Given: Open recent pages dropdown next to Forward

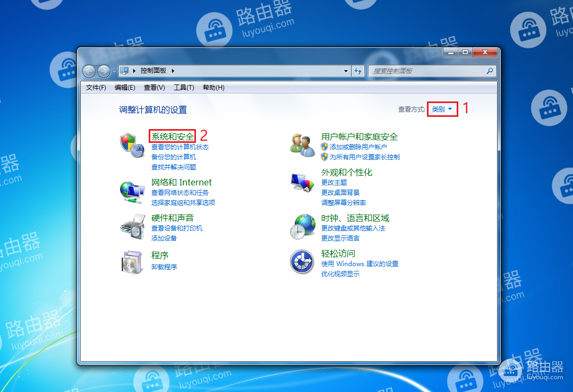Looking at the screenshot, I should (114, 71).
